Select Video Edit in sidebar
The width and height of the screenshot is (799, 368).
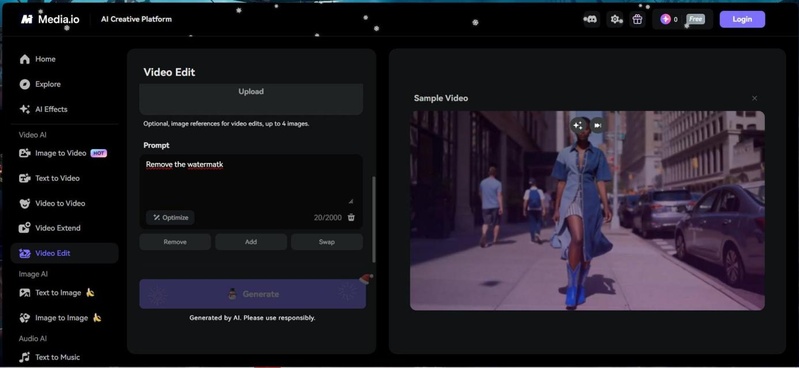coord(64,253)
